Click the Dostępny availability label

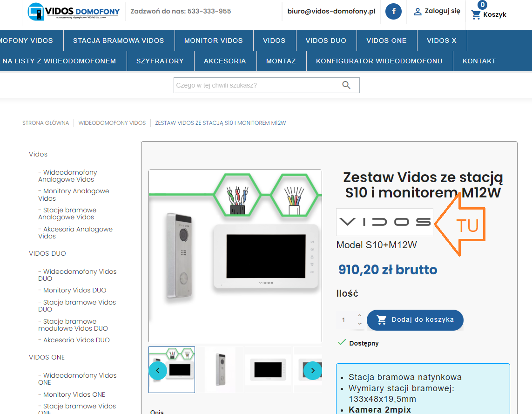[x=364, y=343]
